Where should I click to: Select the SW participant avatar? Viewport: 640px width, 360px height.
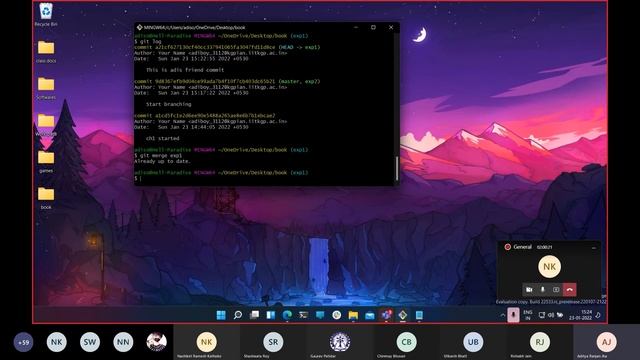pos(90,342)
